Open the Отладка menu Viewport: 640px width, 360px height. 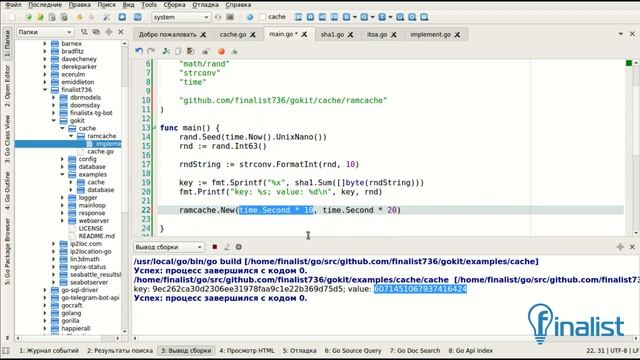click(205, 4)
